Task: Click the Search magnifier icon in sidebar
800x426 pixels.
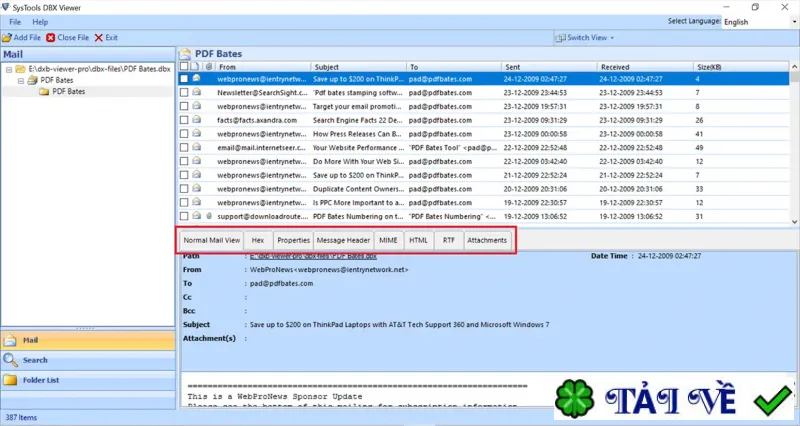Action: click(x=10, y=360)
